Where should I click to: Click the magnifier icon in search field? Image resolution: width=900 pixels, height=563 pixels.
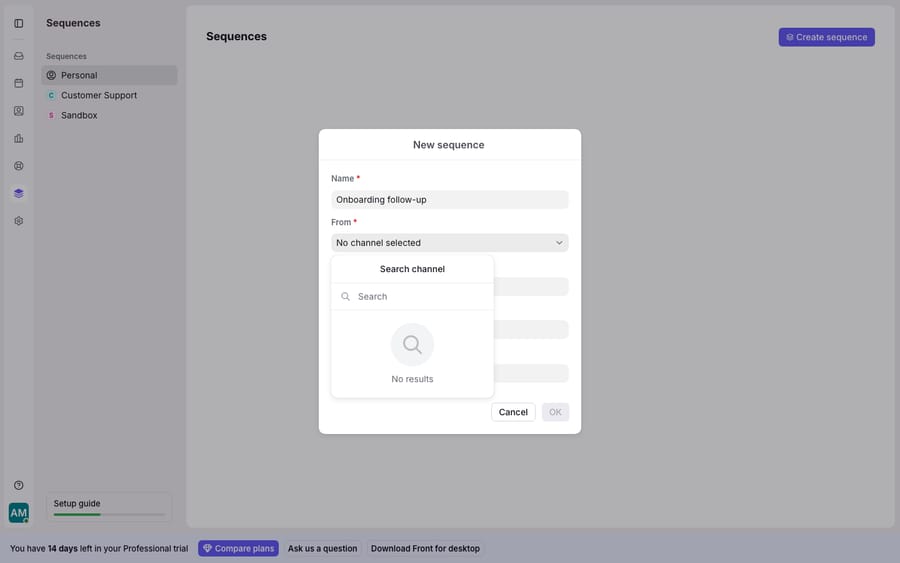coord(346,297)
